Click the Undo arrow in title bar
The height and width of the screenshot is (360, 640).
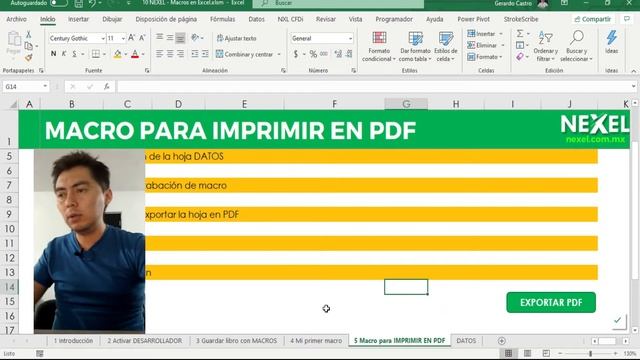[x=92, y=4]
